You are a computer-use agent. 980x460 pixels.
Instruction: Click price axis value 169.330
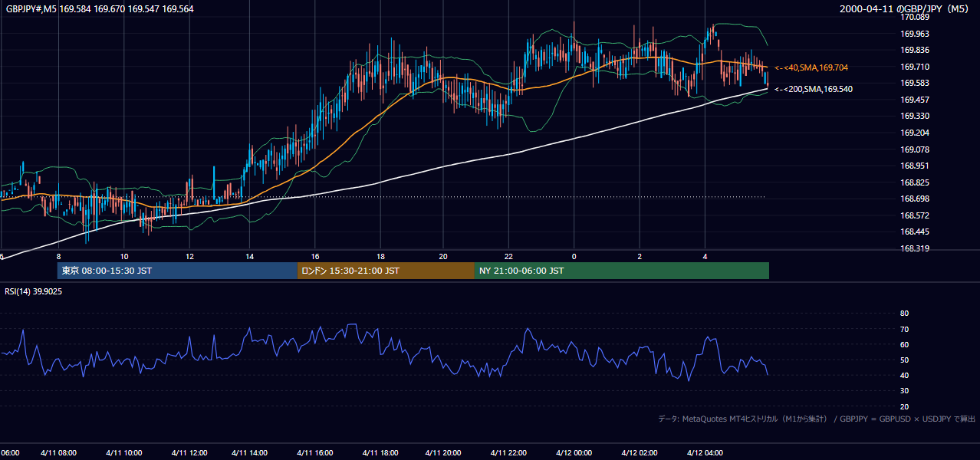point(914,116)
